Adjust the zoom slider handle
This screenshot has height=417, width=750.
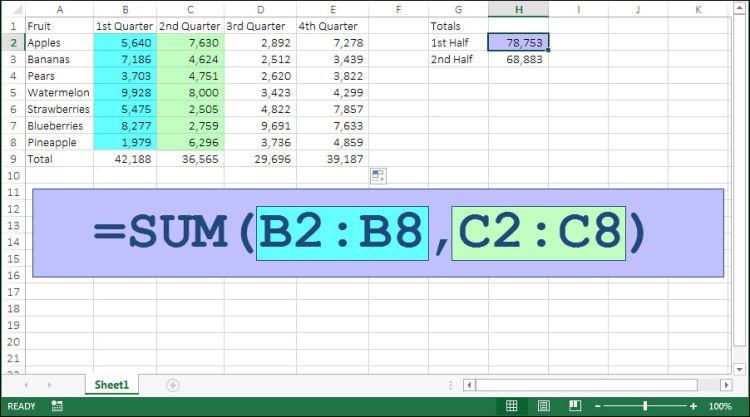pos(645,406)
